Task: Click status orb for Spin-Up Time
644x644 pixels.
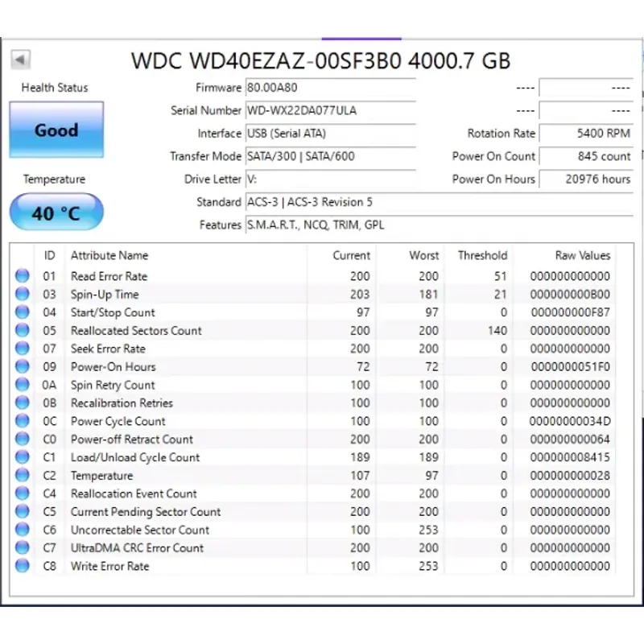Action: point(23,295)
